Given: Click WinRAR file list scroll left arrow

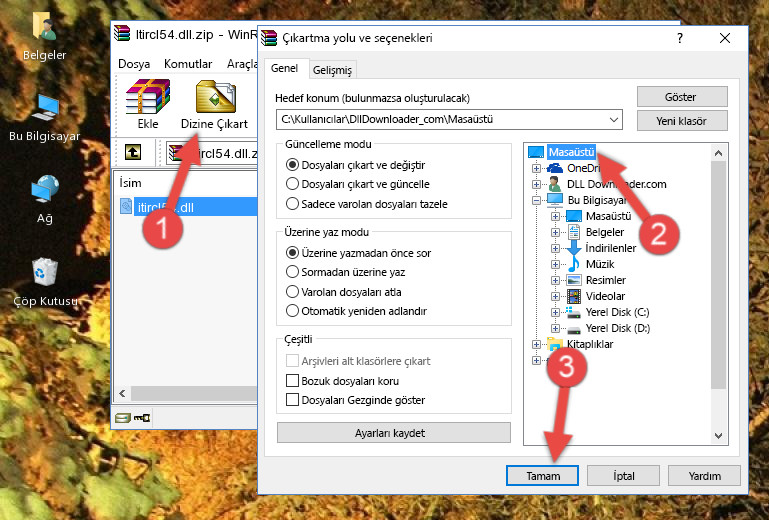Looking at the screenshot, I should [123, 393].
